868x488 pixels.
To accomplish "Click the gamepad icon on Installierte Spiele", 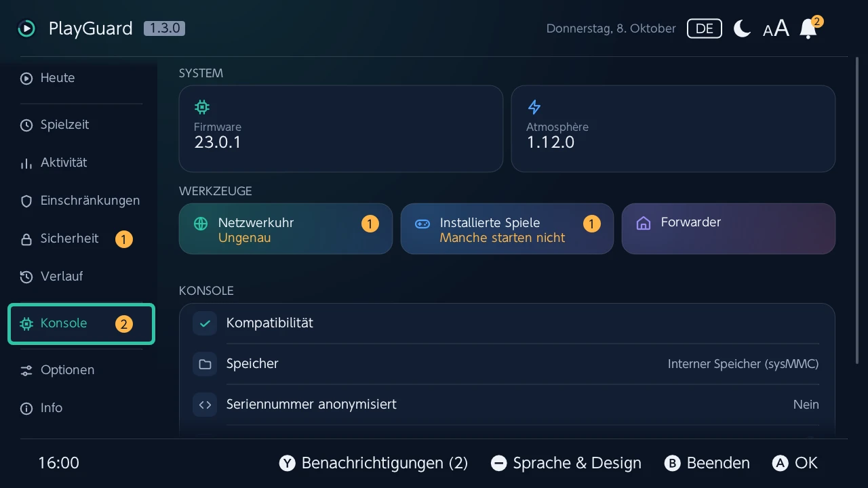I will 422,224.
